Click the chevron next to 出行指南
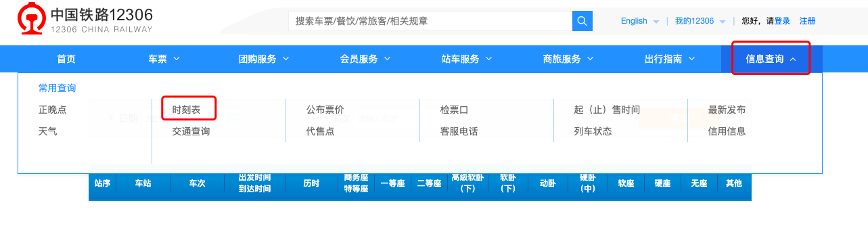The height and width of the screenshot is (247, 868). pos(691,59)
